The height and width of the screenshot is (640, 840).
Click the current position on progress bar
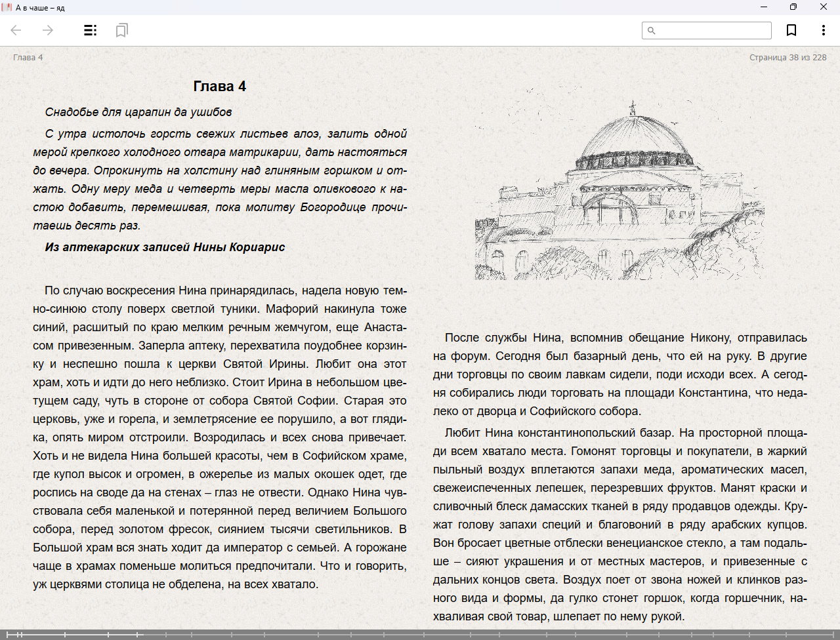(x=142, y=635)
